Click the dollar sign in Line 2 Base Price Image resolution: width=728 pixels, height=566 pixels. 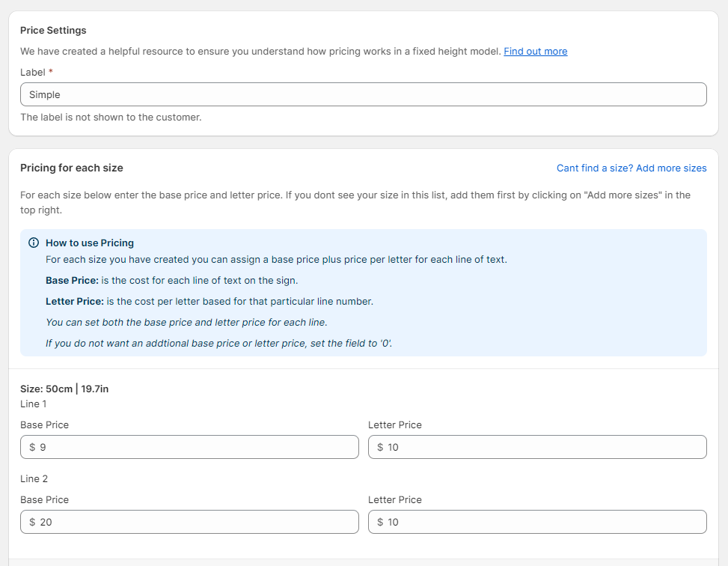[32, 522]
